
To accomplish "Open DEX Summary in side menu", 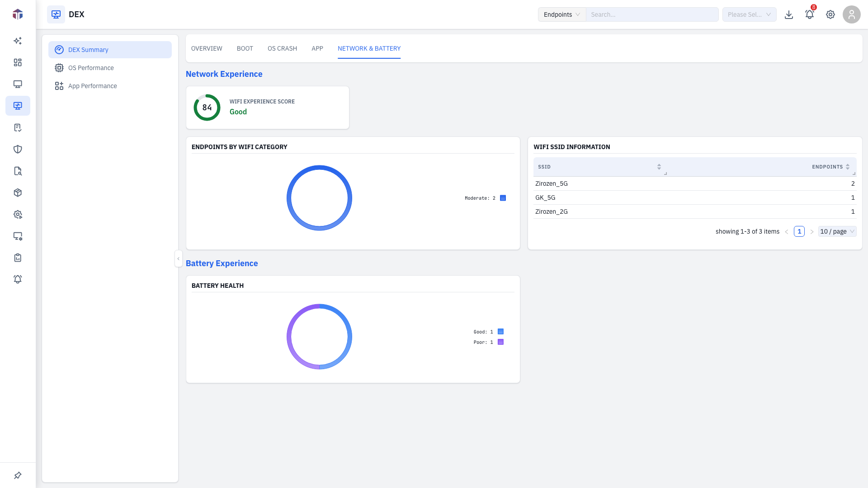I will coord(110,50).
